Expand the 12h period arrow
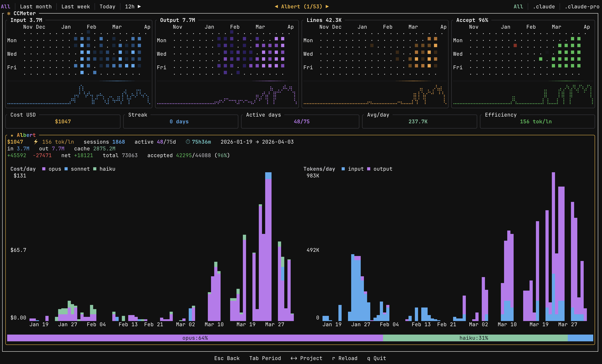Image resolution: width=602 pixels, height=364 pixels. click(139, 7)
